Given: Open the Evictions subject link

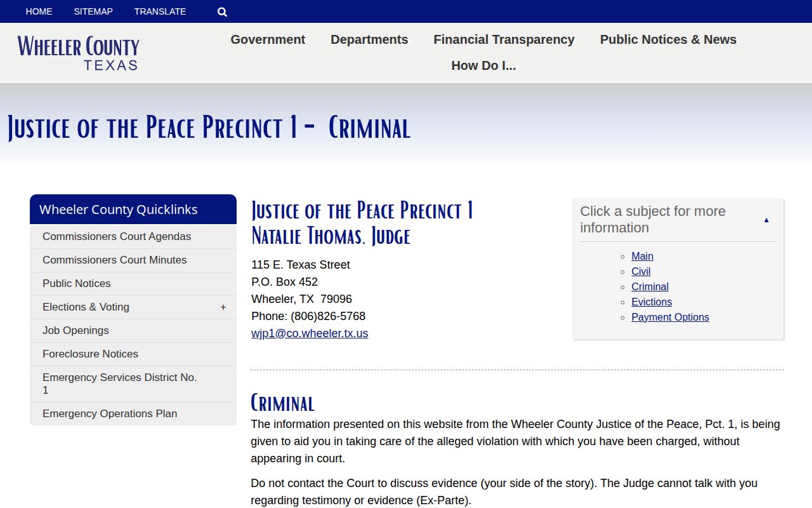Looking at the screenshot, I should 652,302.
